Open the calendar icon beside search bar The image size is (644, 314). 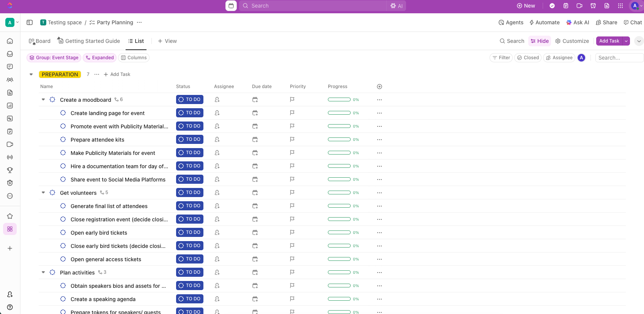coord(231,6)
